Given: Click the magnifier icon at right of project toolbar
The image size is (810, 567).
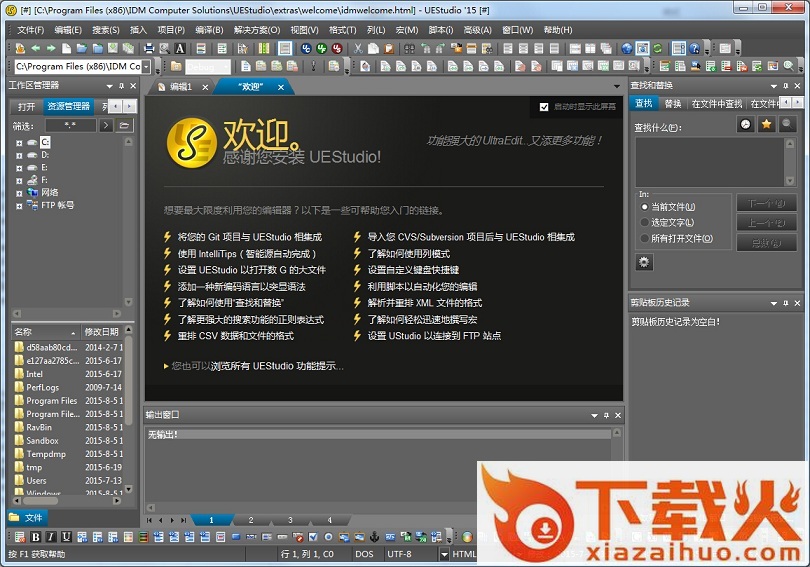Looking at the screenshot, I should coord(788,66).
